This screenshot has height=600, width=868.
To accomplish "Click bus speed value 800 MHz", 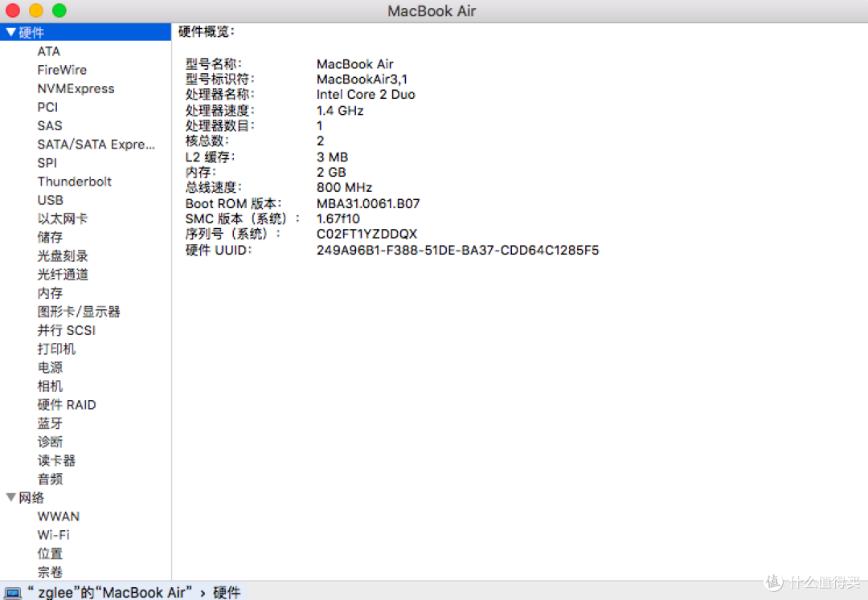I will coord(344,187).
